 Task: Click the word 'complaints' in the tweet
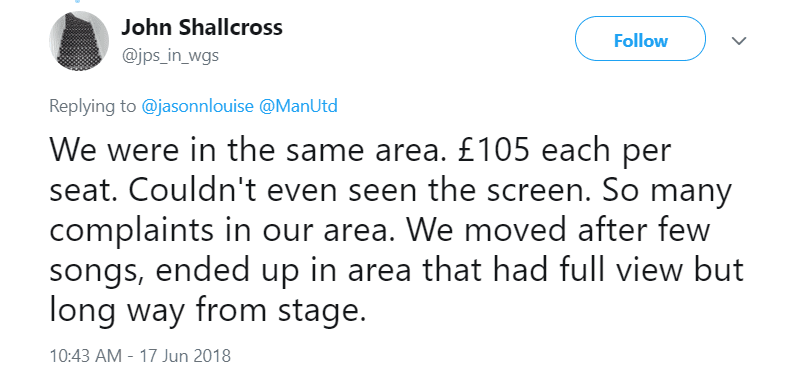pos(132,230)
